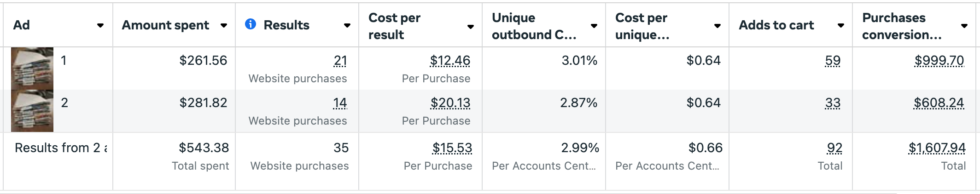Open Cost per unique column dropdown arrow
Viewport: 980px width, 194px height.
[717, 26]
